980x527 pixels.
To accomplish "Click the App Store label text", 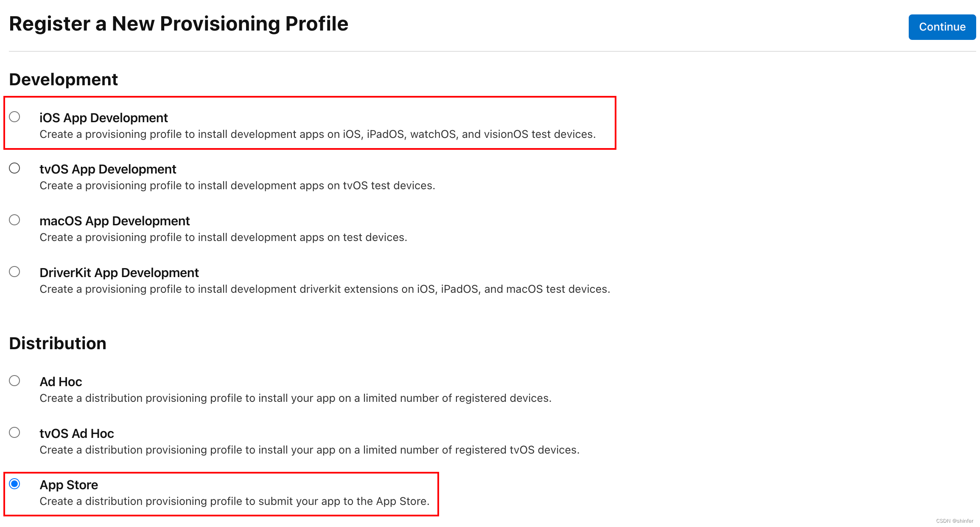I will coord(69,485).
